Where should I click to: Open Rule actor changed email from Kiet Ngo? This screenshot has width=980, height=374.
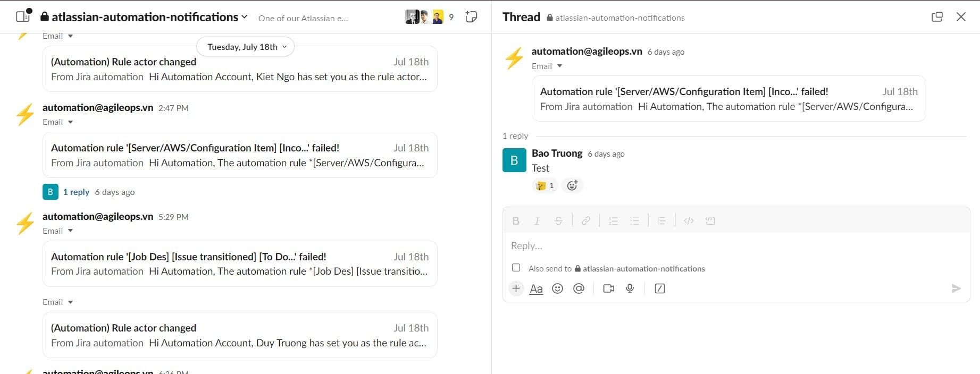coord(240,69)
